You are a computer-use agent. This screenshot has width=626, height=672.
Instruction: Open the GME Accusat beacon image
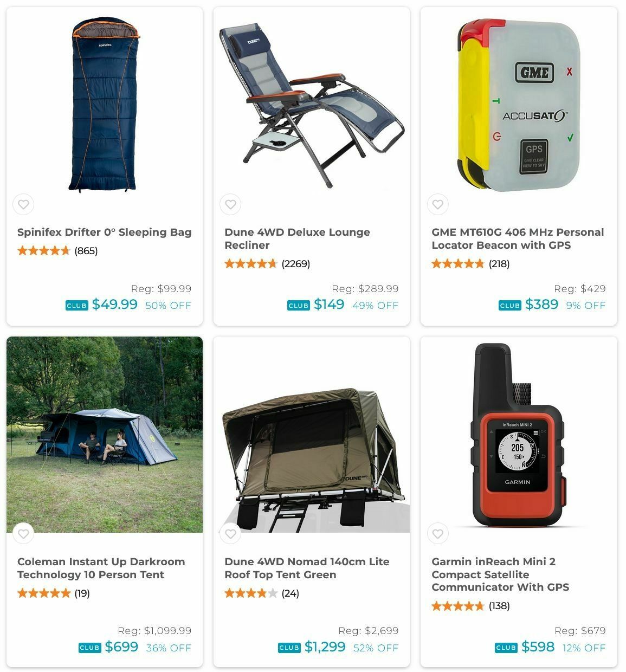519,106
